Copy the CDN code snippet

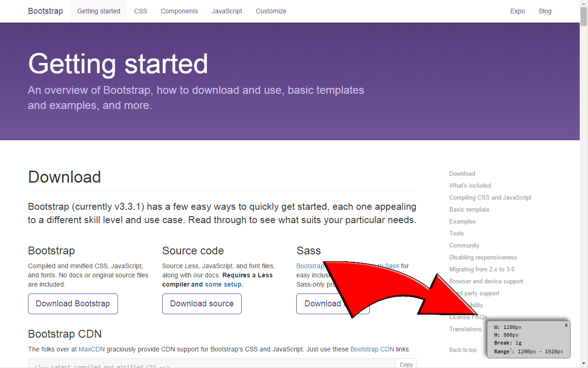406,364
